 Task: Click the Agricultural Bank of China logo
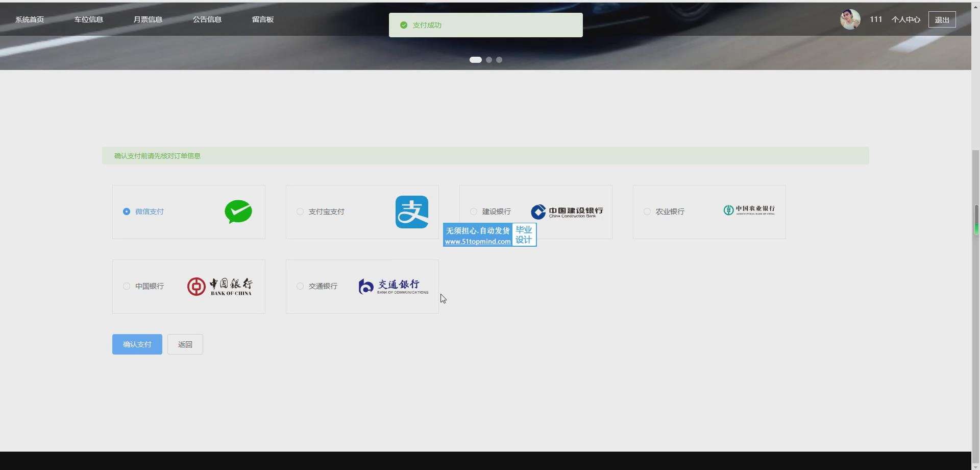(x=749, y=210)
